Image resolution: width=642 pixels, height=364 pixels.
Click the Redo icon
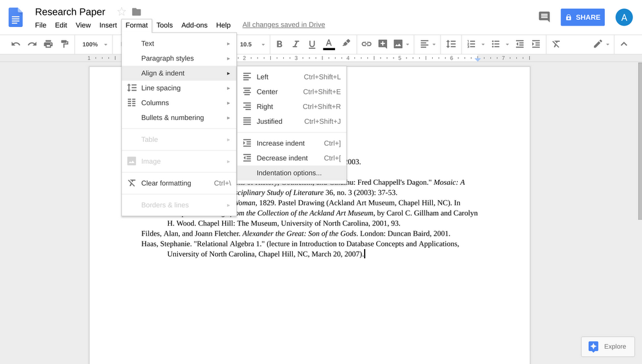(32, 44)
